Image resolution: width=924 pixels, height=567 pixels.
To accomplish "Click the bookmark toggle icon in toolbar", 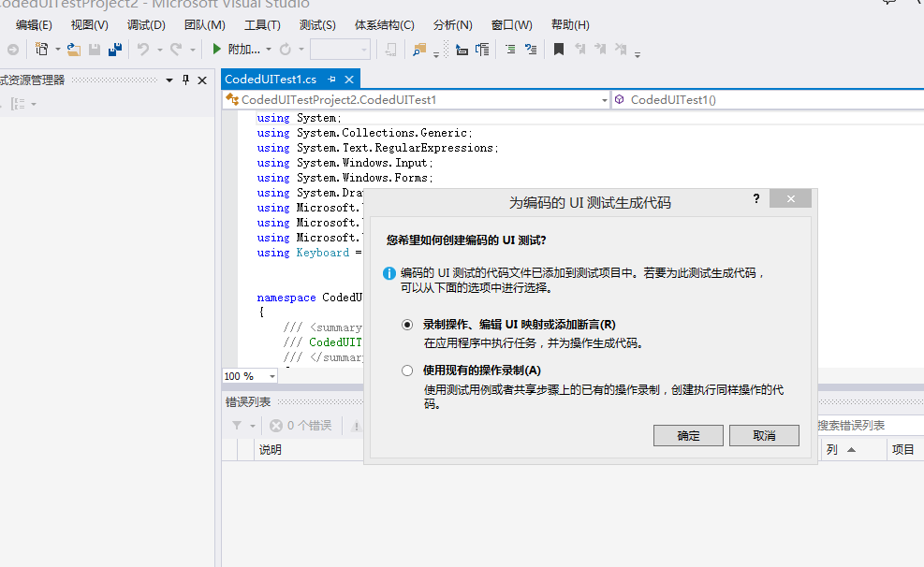I will click(559, 49).
